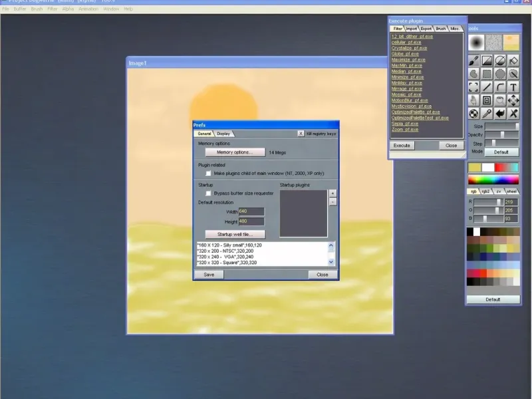Image resolution: width=532 pixels, height=399 pixels.
Task: Switch to Display tab in Prefs
Action: coord(223,134)
